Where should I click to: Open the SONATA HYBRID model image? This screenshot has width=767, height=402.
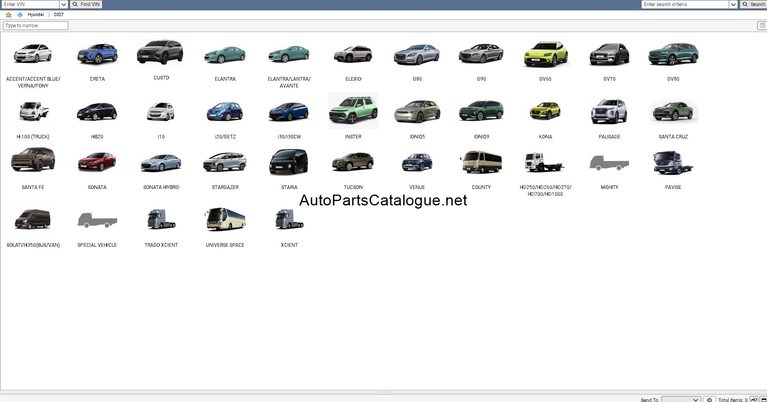click(x=161, y=162)
